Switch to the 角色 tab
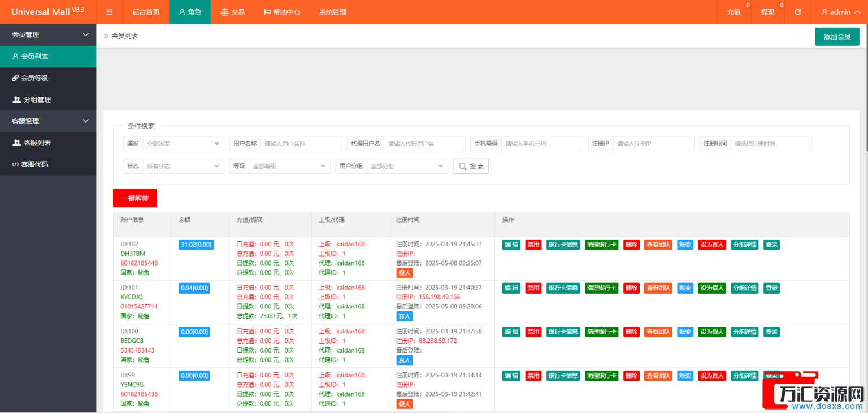 (190, 12)
